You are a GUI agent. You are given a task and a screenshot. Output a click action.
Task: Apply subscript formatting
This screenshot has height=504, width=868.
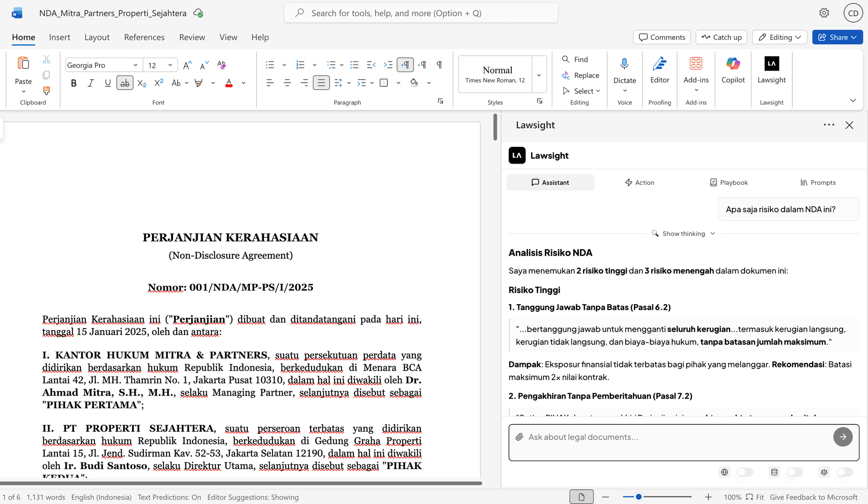click(142, 84)
